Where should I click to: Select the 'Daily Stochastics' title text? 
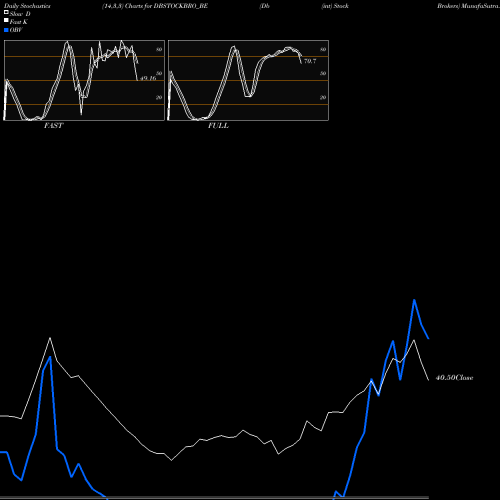tap(27, 6)
